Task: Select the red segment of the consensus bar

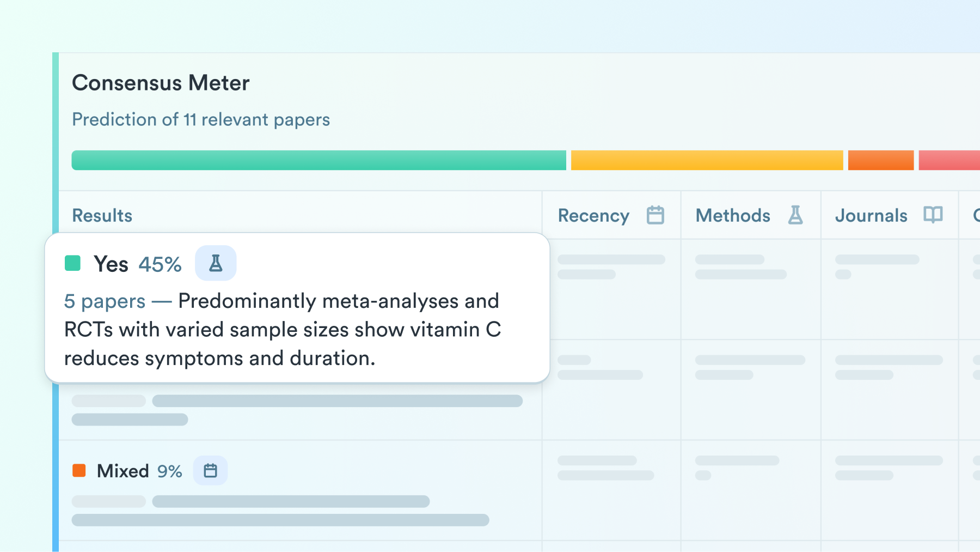Action: (949, 160)
